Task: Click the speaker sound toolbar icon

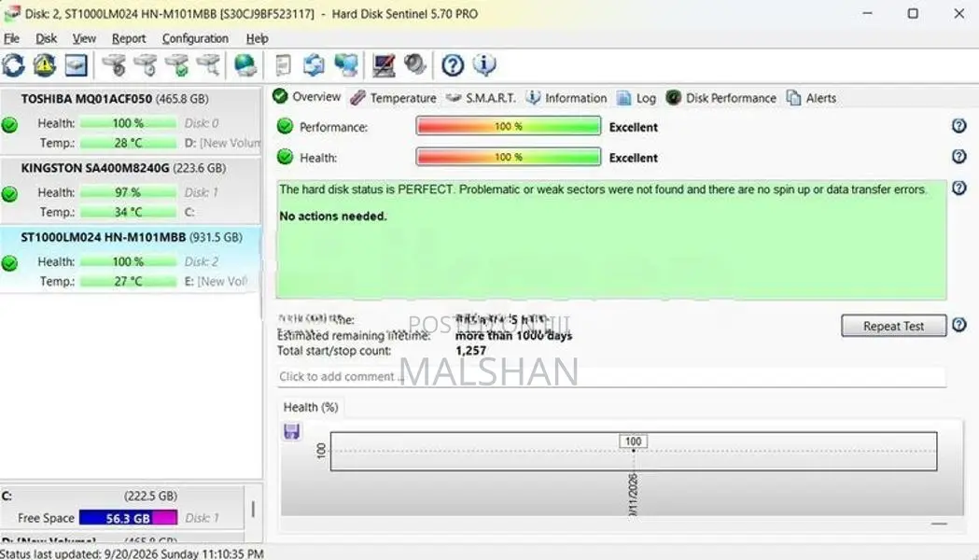Action: coord(414,64)
